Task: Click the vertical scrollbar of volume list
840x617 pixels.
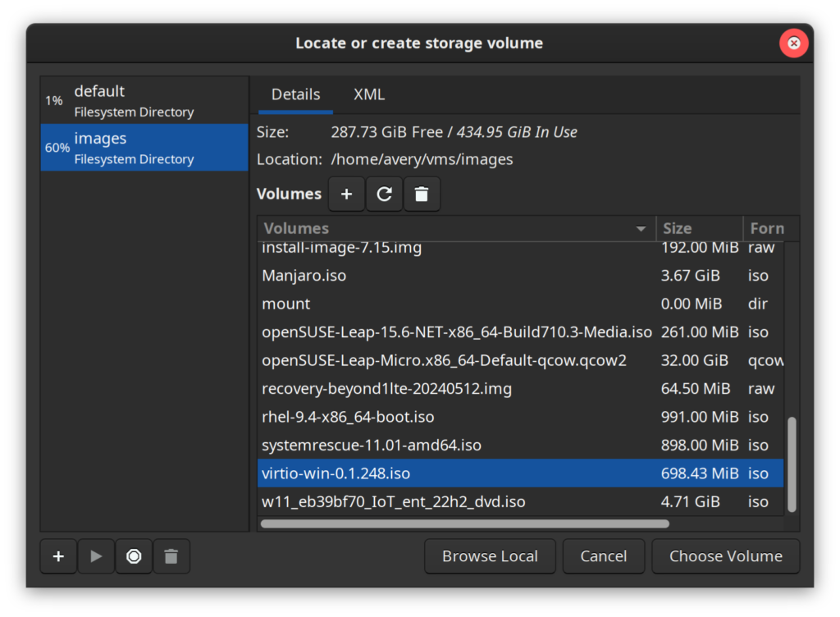Action: [792, 464]
